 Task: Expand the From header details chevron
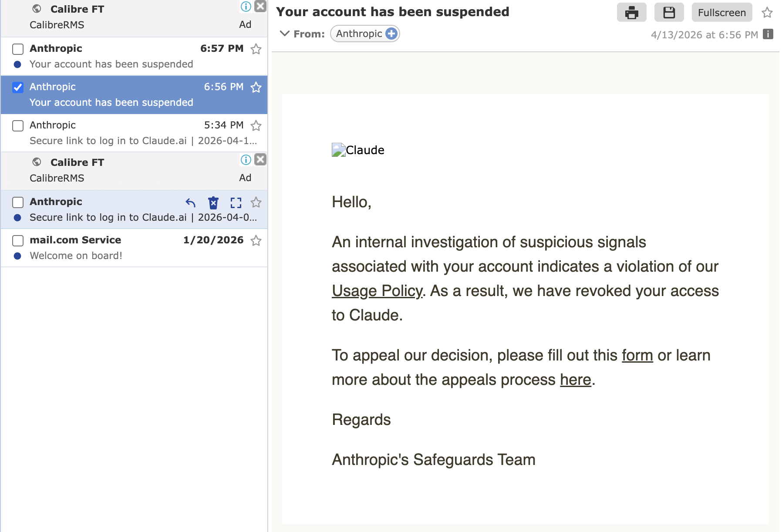284,34
